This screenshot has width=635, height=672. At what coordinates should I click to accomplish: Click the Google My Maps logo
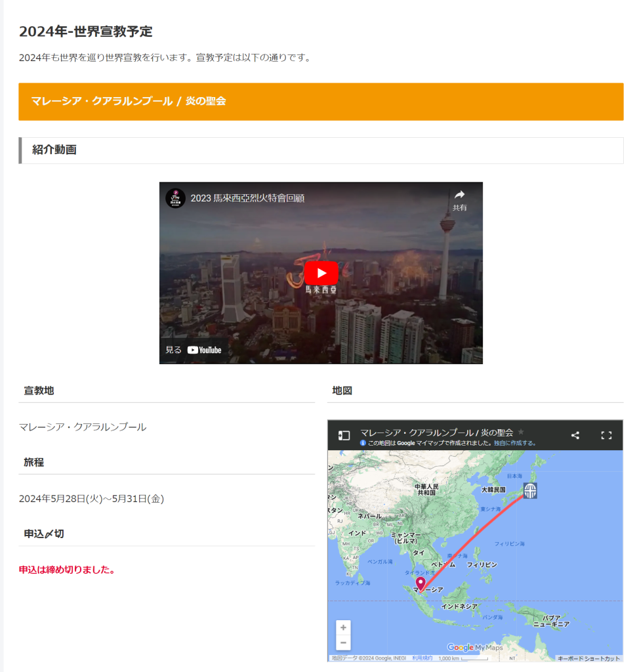pyautogui.click(x=475, y=647)
